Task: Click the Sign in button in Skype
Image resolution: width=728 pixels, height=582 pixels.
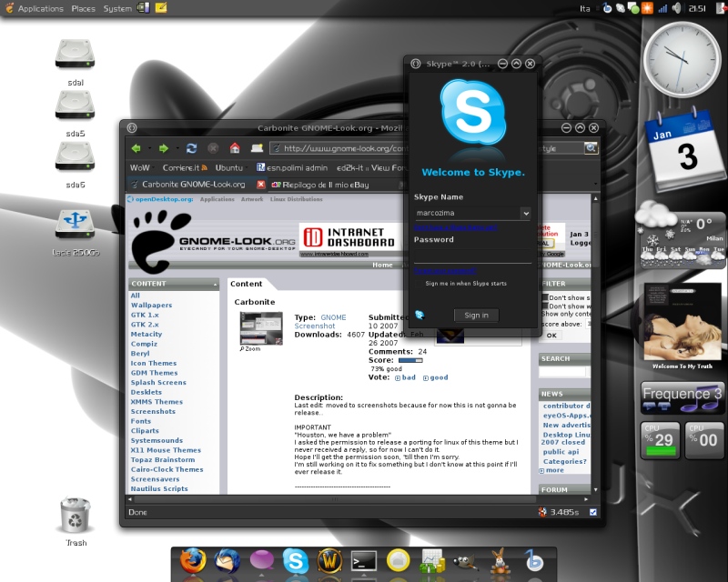Action: pos(476,316)
